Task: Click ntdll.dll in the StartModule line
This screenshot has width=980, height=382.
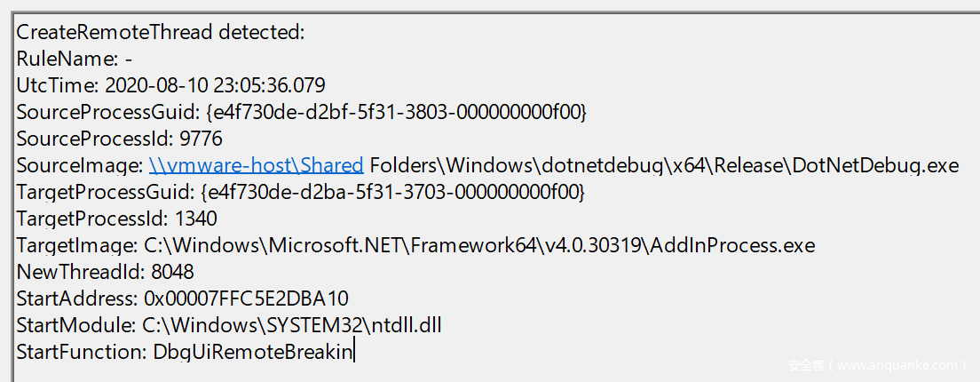Action: tap(410, 325)
